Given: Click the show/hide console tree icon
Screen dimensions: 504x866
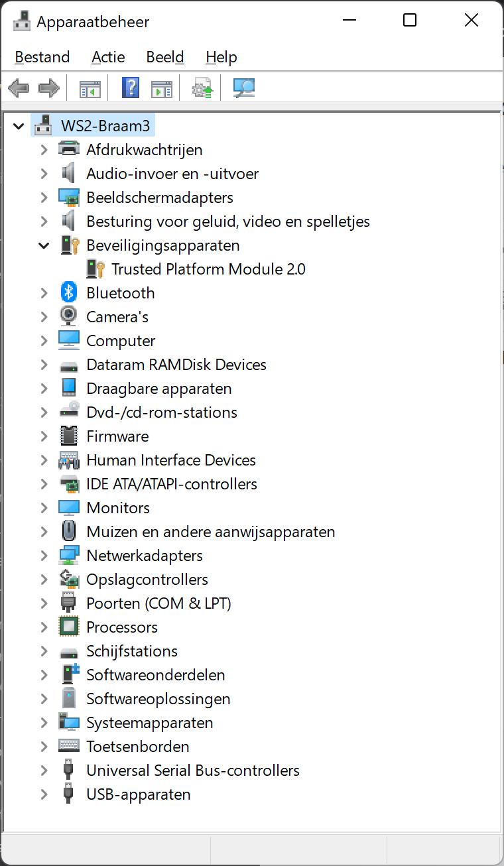Looking at the screenshot, I should pos(90,88).
